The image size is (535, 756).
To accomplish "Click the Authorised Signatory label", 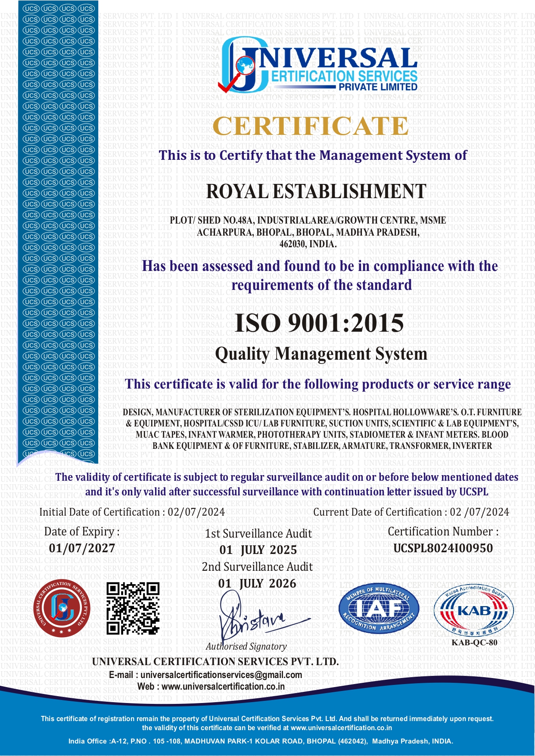I will 246,646.
